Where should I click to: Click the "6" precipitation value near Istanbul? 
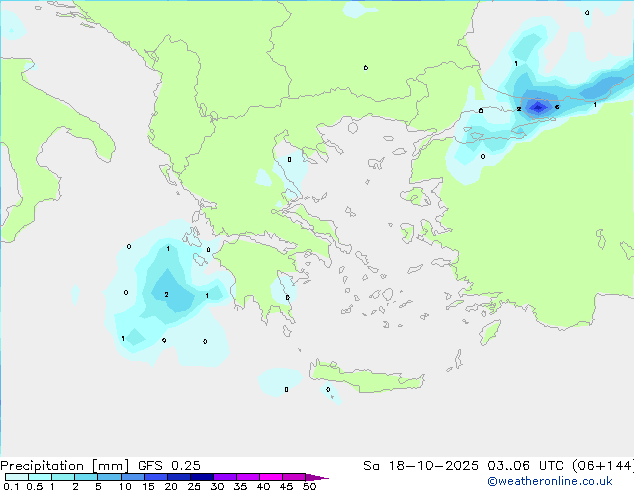click(x=557, y=107)
